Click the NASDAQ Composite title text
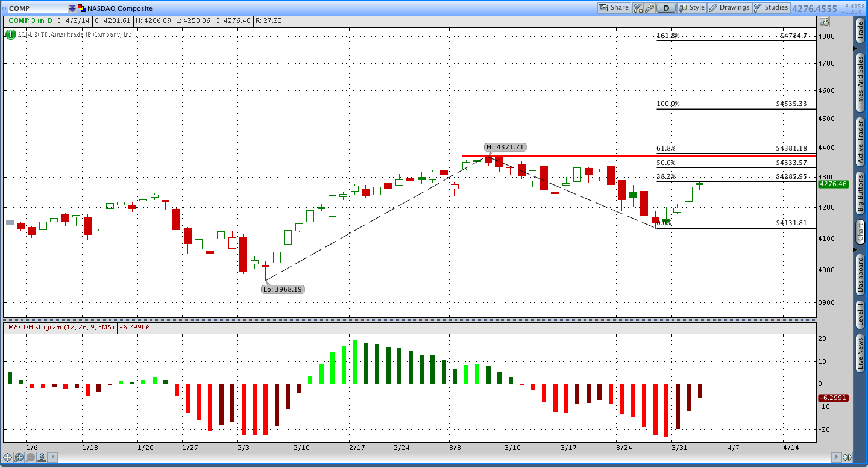The image size is (868, 468). [120, 8]
